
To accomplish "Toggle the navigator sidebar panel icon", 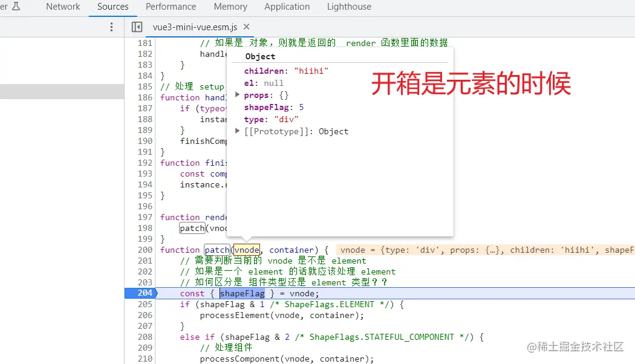I will tap(137, 27).
